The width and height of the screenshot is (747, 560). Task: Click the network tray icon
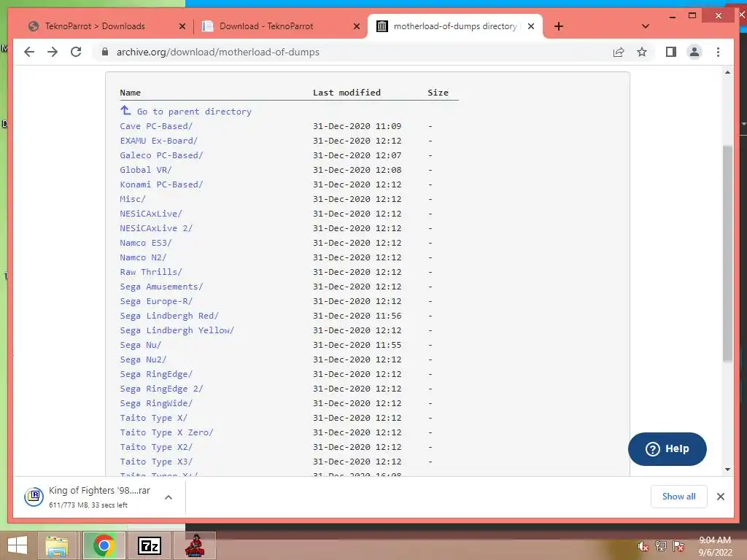point(660,546)
